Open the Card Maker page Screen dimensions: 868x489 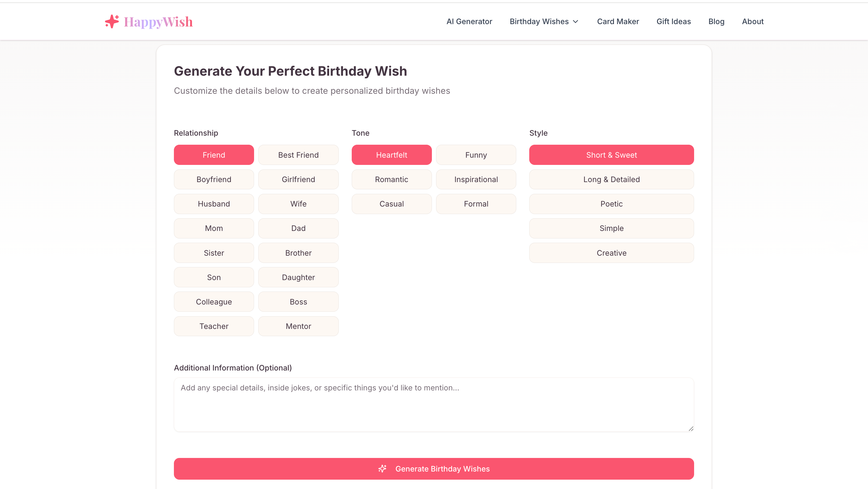(x=618, y=21)
